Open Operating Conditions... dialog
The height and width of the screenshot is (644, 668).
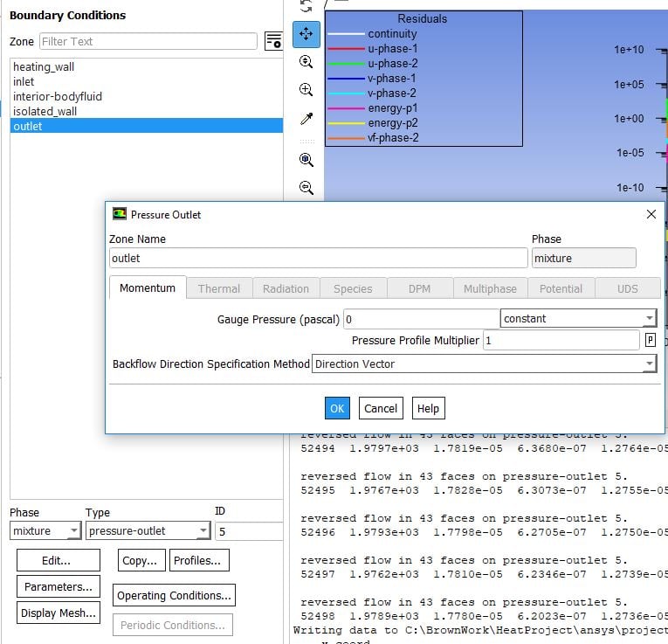click(x=174, y=595)
